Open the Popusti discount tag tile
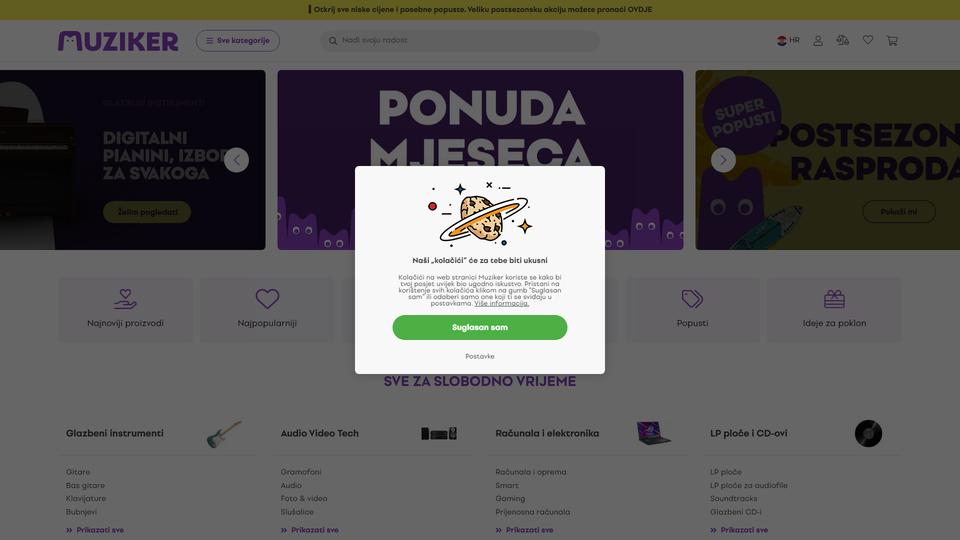 692,309
